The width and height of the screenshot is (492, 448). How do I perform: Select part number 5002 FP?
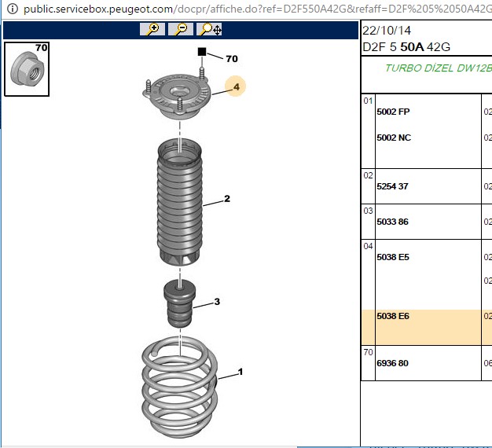click(393, 112)
